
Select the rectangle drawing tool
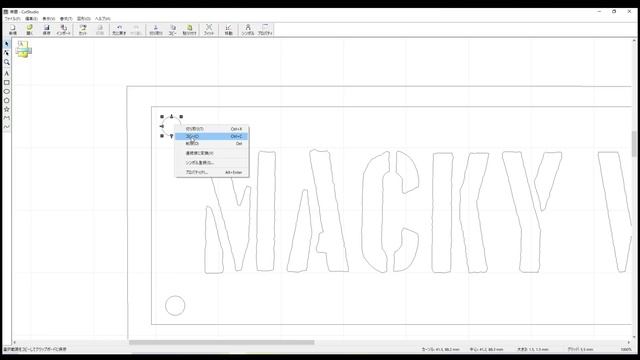point(7,82)
